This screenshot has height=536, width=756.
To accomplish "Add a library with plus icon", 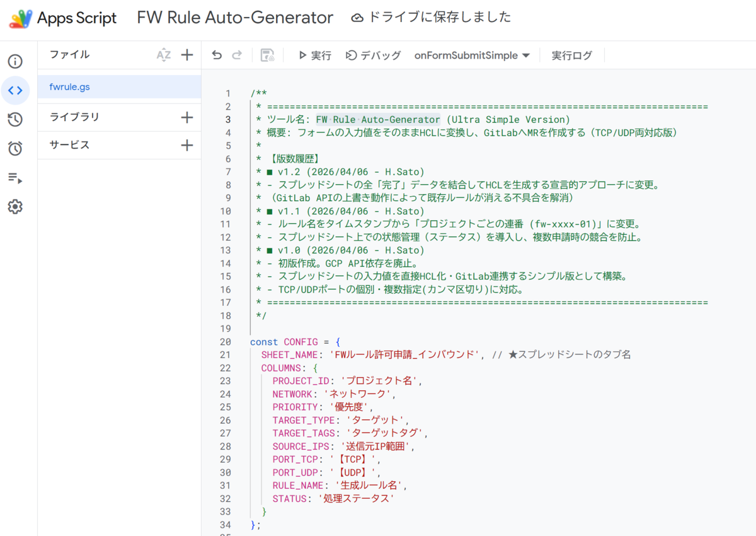I will pos(187,117).
